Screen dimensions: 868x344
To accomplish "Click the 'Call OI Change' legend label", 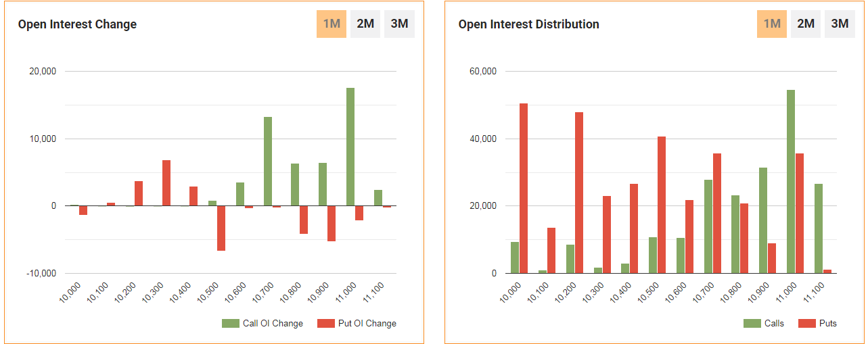I will pyautogui.click(x=273, y=324).
